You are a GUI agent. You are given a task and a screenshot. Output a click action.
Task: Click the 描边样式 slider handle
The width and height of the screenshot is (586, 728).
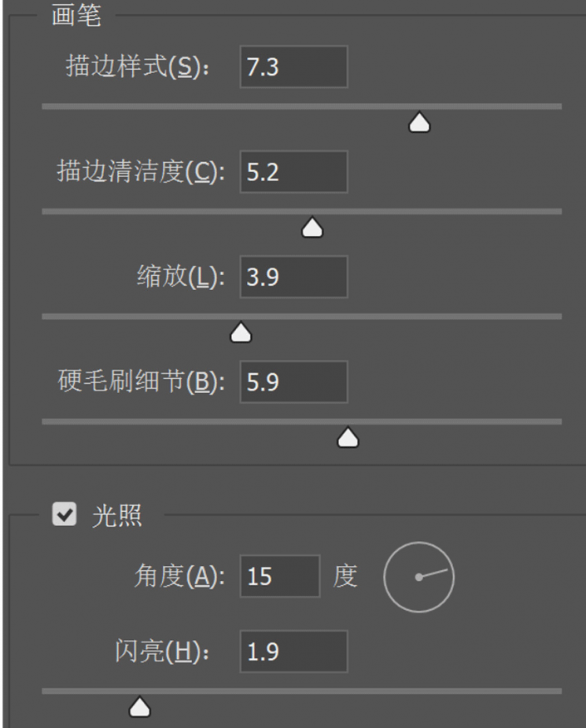pyautogui.click(x=420, y=124)
